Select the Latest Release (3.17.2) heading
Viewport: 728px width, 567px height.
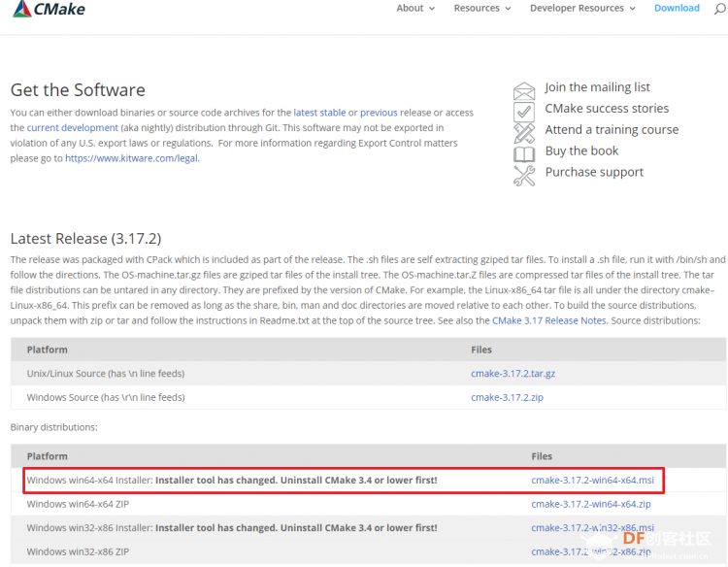click(x=85, y=239)
